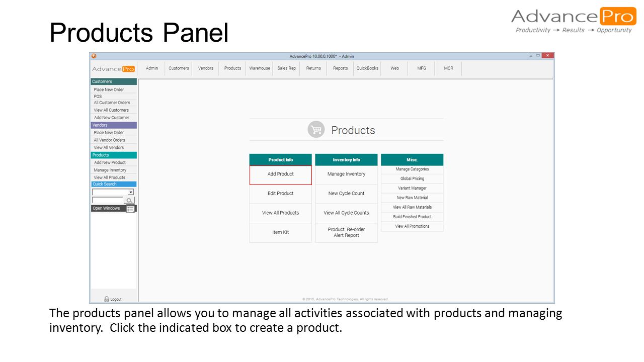This screenshot has height=362, width=644.
Task: Click the Logout text link
Action: (x=116, y=300)
